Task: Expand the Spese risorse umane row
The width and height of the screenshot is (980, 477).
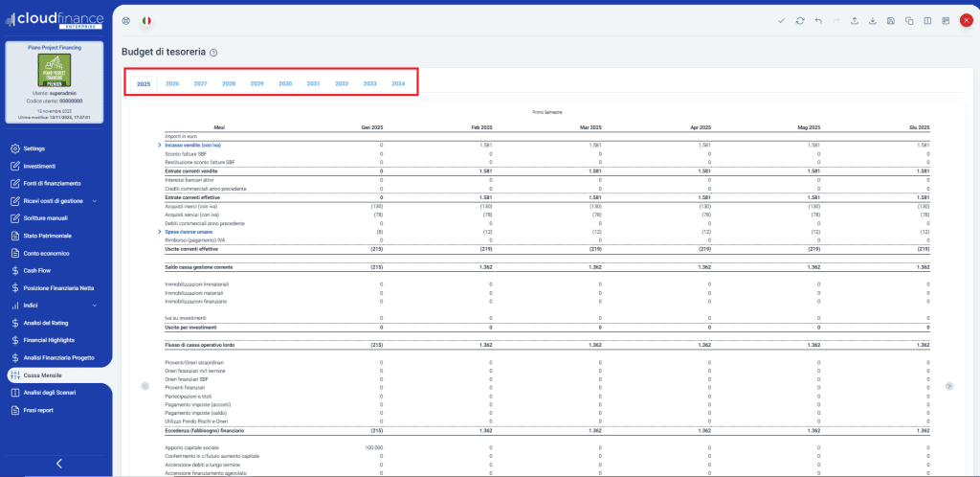Action: (159, 232)
